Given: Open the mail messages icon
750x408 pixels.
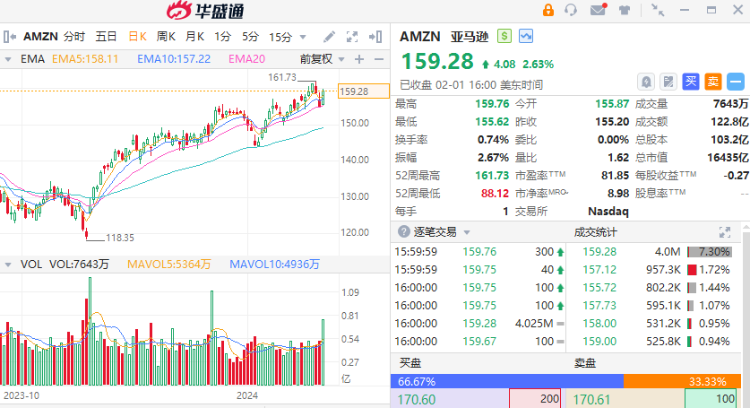Looking at the screenshot, I should click(598, 10).
